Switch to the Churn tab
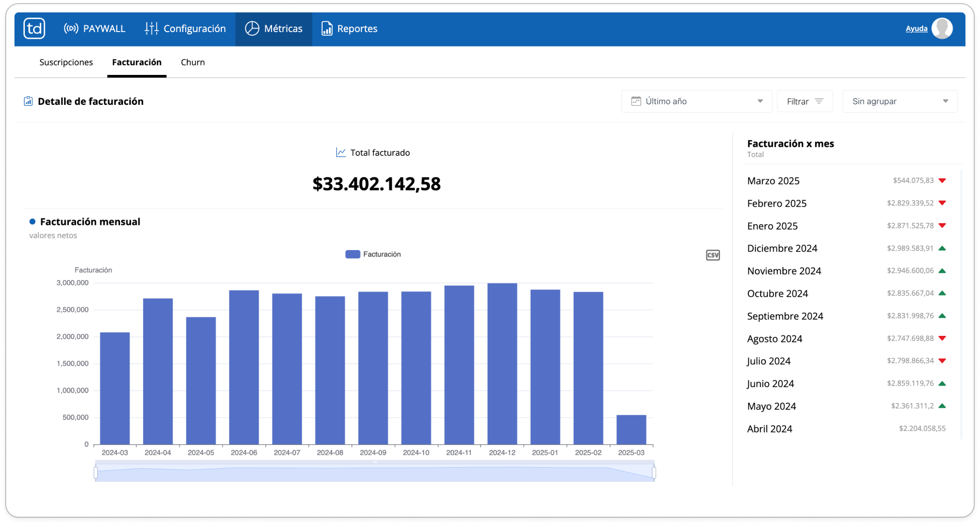Image resolution: width=980 pixels, height=525 pixels. (x=193, y=62)
